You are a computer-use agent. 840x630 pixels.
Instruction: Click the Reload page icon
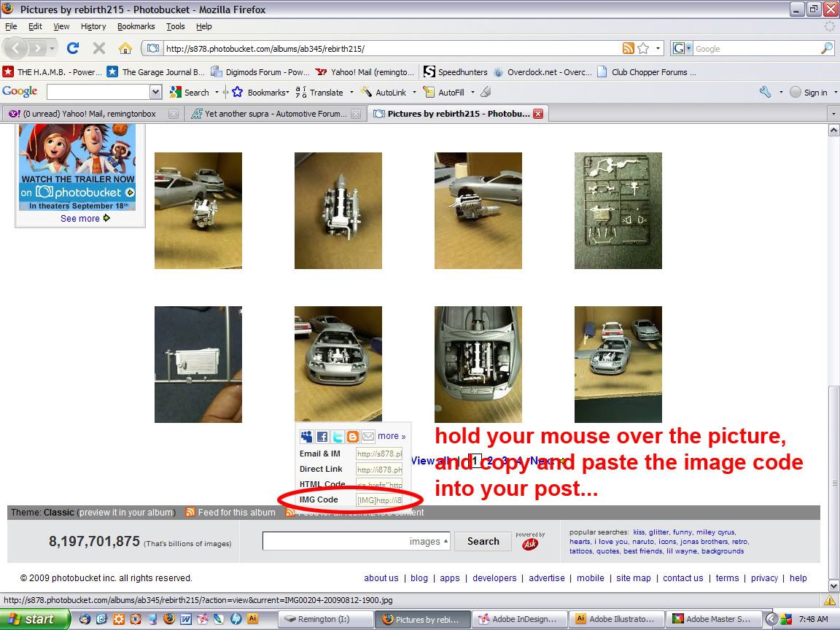click(72, 49)
